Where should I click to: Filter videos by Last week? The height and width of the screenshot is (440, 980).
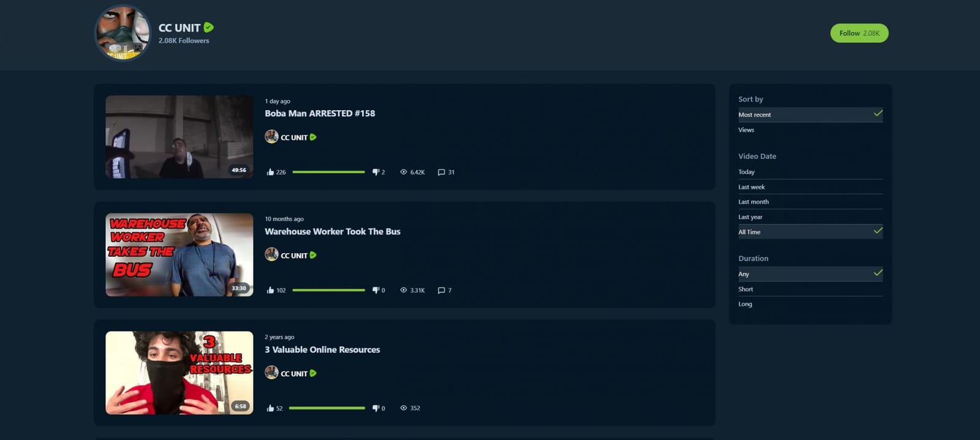(752, 187)
